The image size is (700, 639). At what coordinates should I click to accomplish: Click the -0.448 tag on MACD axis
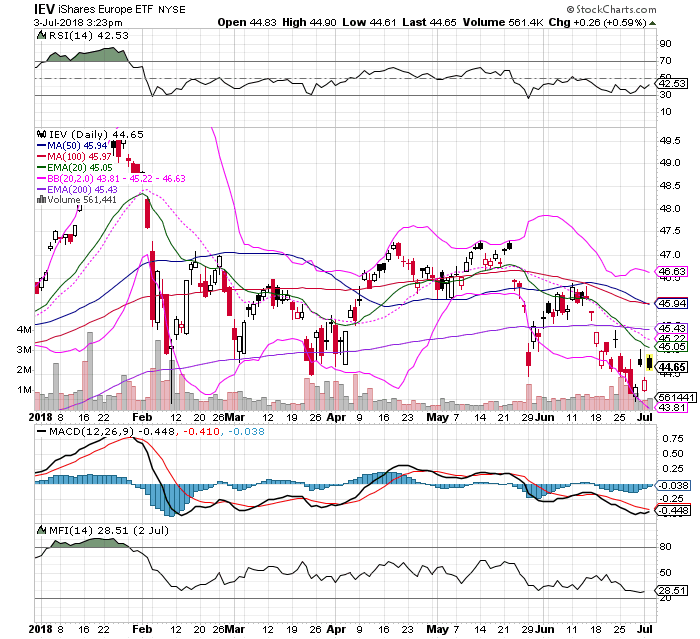(x=674, y=510)
